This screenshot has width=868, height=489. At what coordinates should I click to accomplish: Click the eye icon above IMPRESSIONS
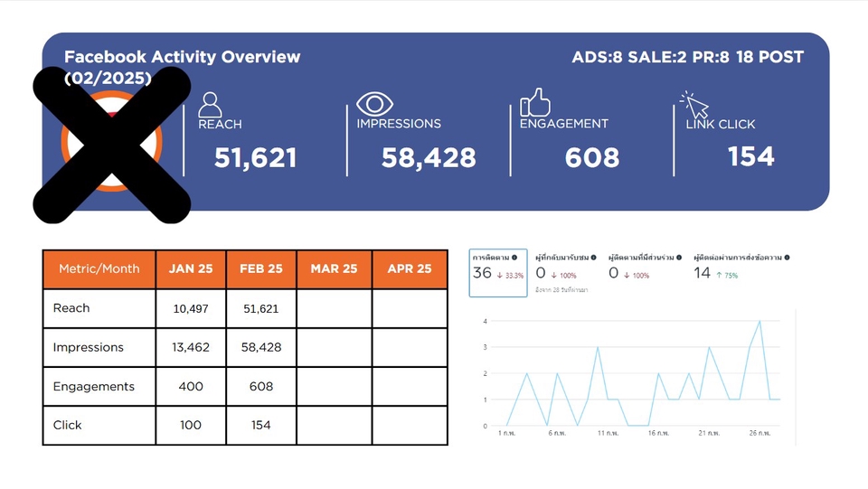pyautogui.click(x=374, y=103)
